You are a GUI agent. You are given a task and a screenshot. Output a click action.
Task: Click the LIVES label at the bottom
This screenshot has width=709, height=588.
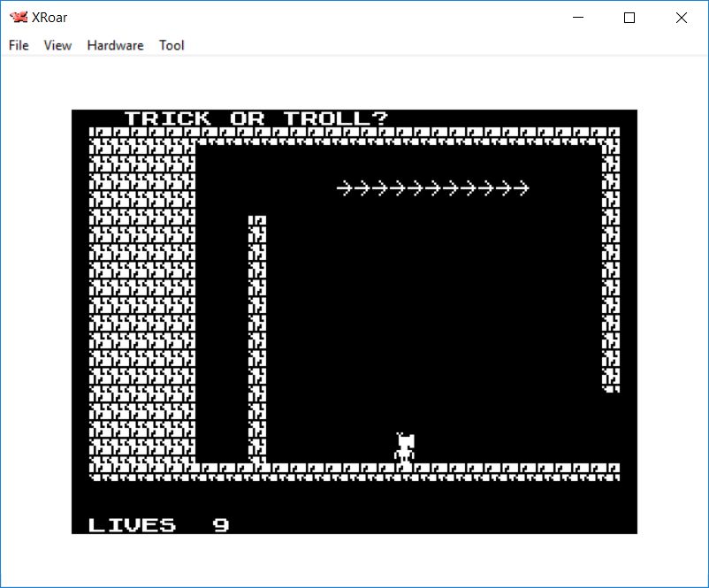pos(133,525)
